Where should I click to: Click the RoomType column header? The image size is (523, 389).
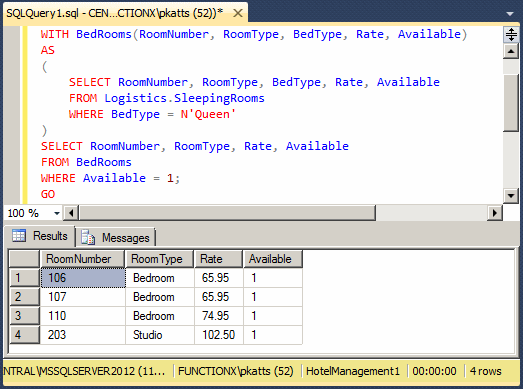160,259
